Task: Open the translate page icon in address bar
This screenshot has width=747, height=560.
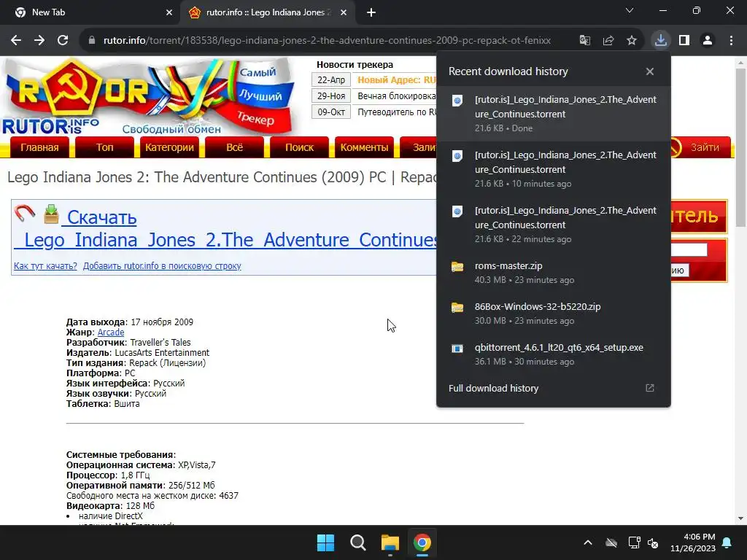Action: (x=585, y=41)
